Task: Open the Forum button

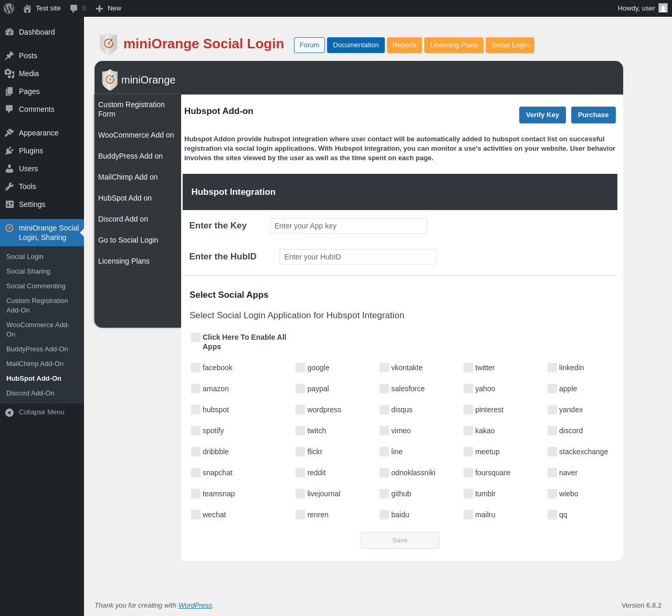Action: [309, 45]
